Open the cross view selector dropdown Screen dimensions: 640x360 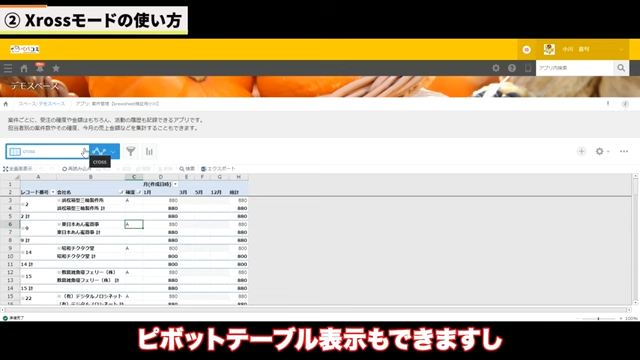pyautogui.click(x=47, y=151)
